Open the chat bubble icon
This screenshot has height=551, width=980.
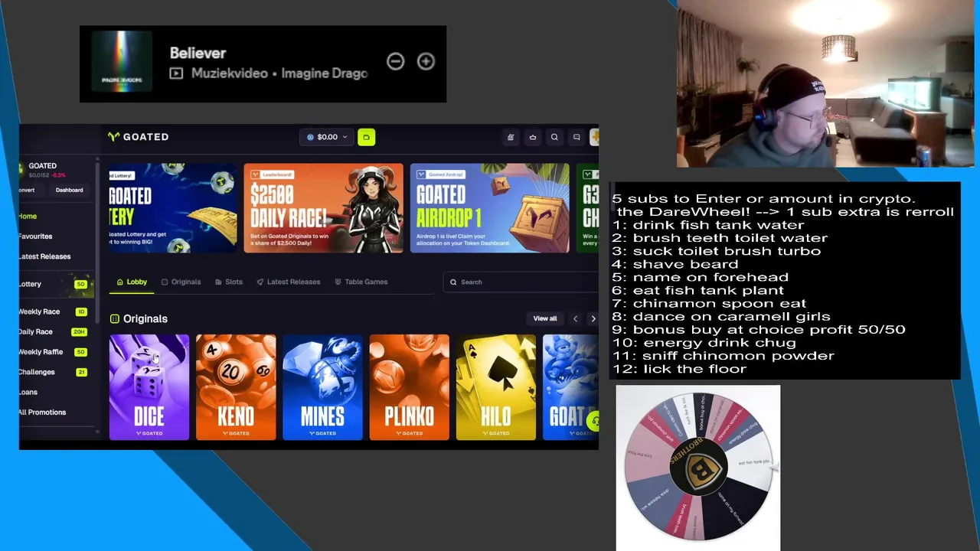577,138
